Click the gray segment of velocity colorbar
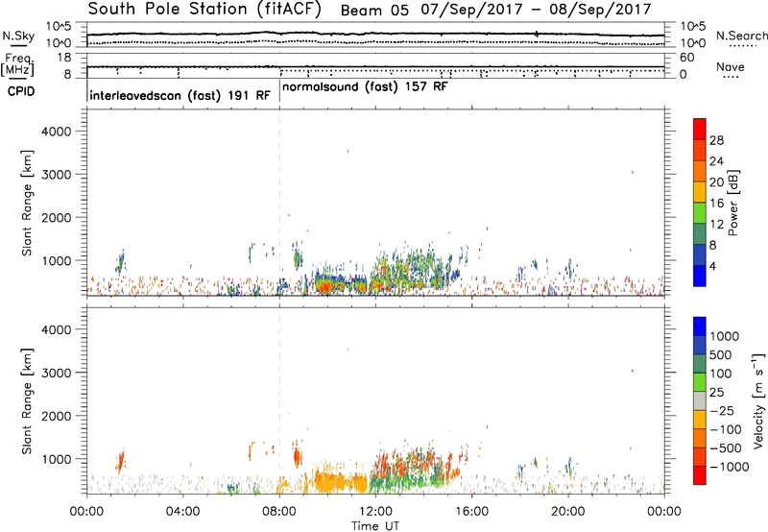The image size is (768, 532). tap(700, 400)
